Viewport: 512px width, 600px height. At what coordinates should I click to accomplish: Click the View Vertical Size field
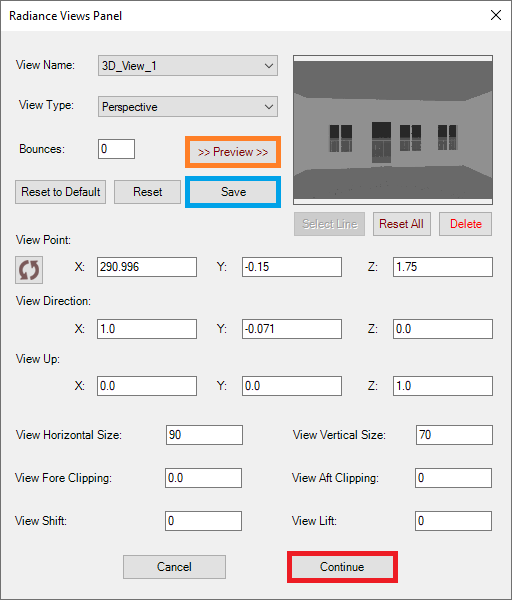click(454, 435)
